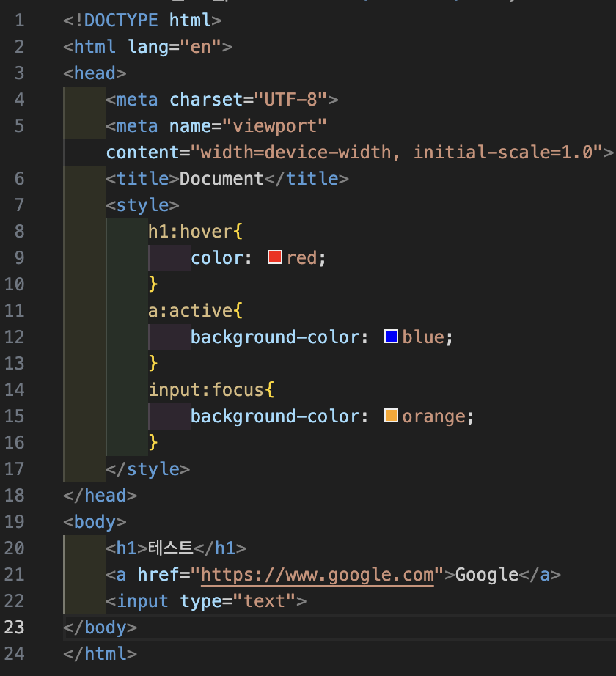Place cursor on DOCTYPE keyword
The image size is (616, 676).
pos(121,21)
